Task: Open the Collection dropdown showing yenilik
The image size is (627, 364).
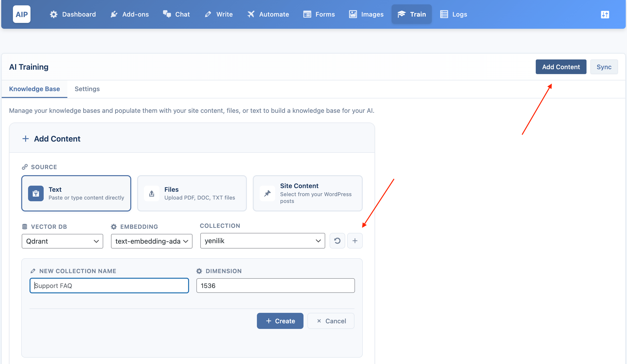Action: (x=263, y=240)
